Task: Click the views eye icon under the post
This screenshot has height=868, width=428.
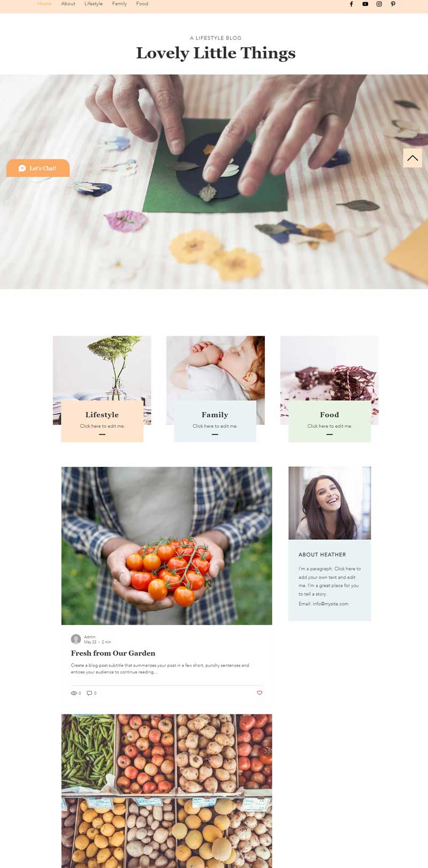Action: (74, 693)
